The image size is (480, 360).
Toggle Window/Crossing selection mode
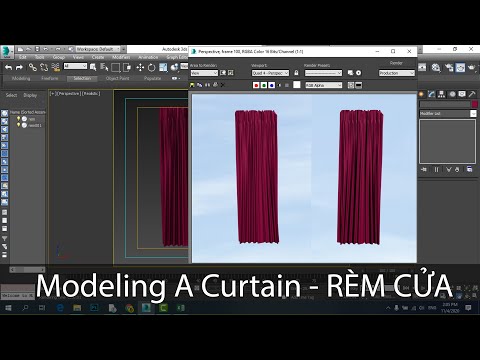coord(127,68)
